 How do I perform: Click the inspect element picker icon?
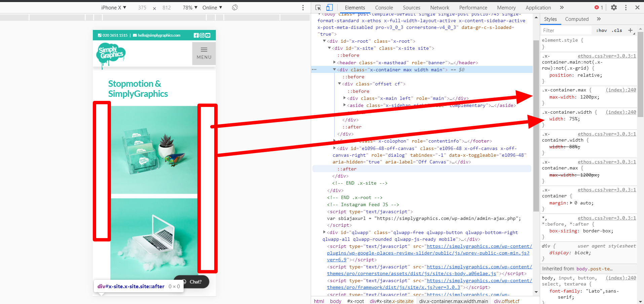pos(318,7)
